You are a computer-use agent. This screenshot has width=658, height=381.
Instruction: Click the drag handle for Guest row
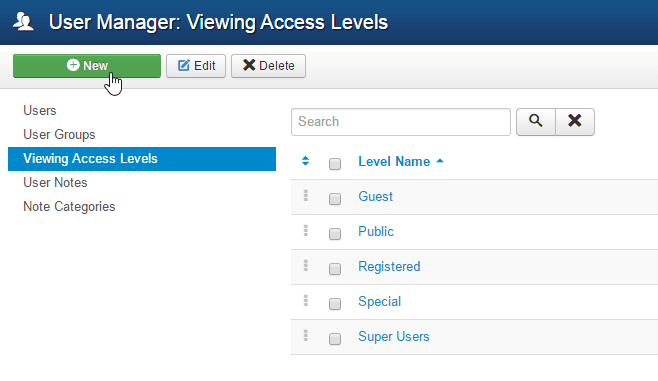(306, 196)
